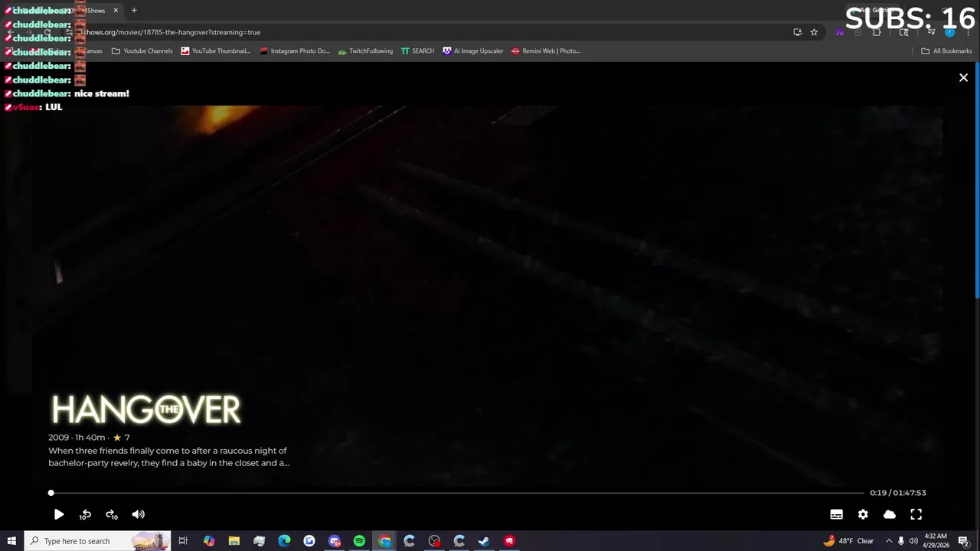
Task: Enter fullscreen mode
Action: 916,514
